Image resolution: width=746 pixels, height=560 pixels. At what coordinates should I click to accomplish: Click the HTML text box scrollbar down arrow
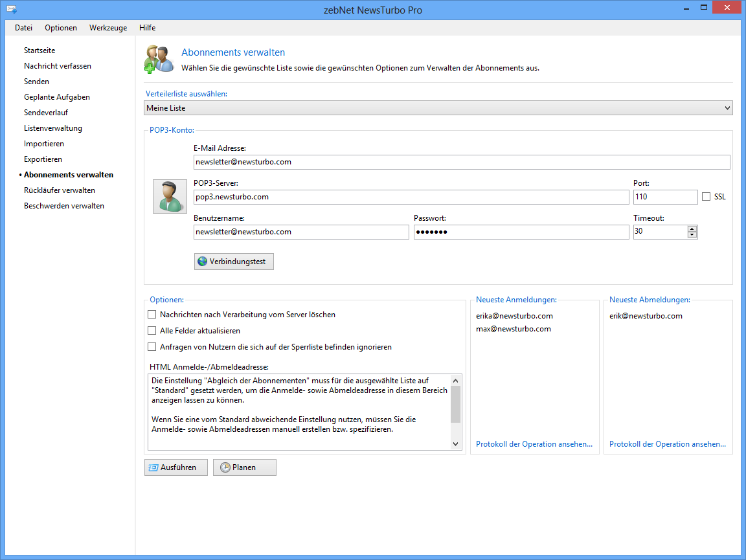(455, 444)
